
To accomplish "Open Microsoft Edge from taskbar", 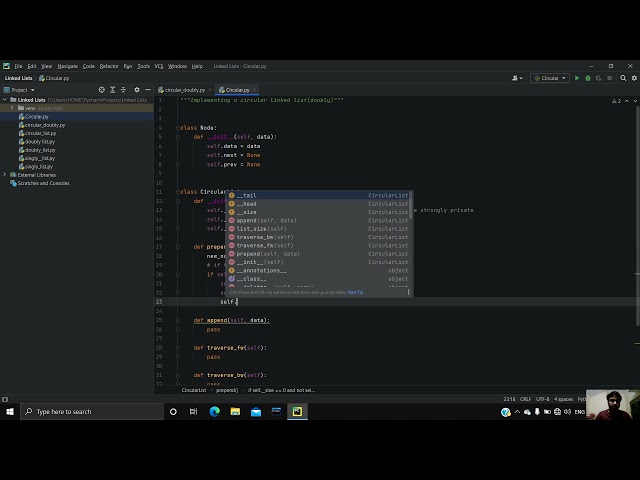I will click(x=215, y=412).
